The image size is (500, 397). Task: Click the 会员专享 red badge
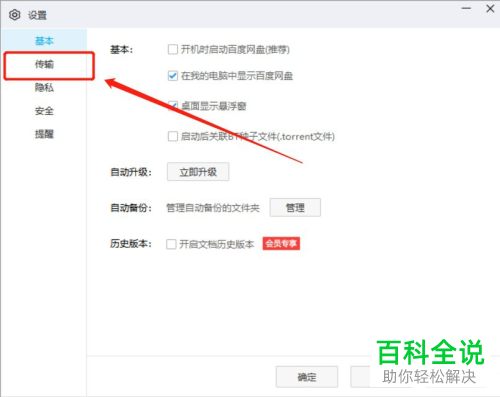click(281, 244)
